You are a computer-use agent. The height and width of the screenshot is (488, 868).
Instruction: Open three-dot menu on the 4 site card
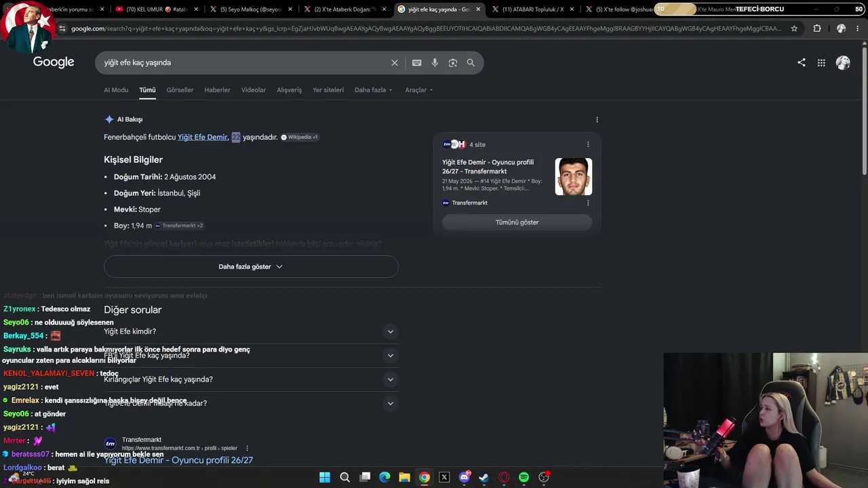(x=588, y=144)
